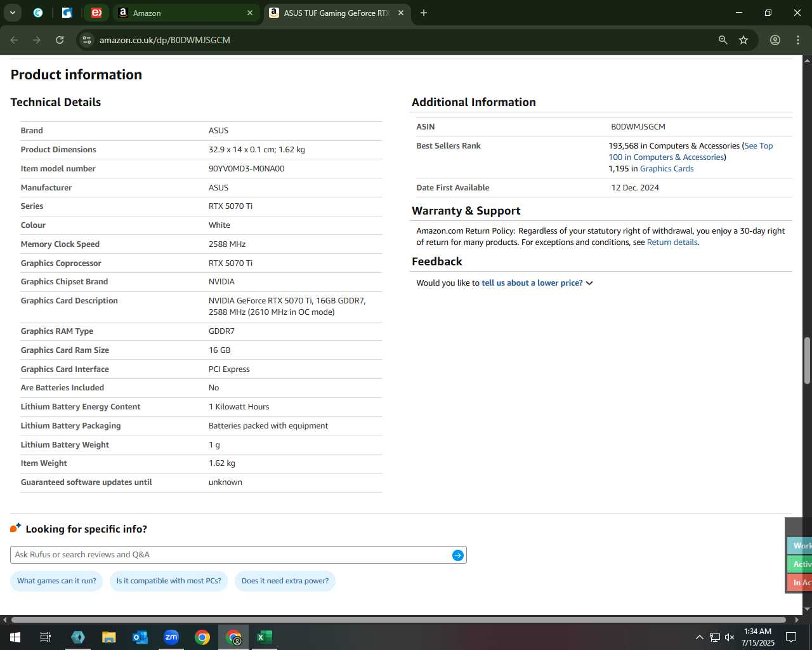Image resolution: width=812 pixels, height=650 pixels.
Task: Click the scroll-down arrow of vertical scrollbar
Action: tap(807, 609)
